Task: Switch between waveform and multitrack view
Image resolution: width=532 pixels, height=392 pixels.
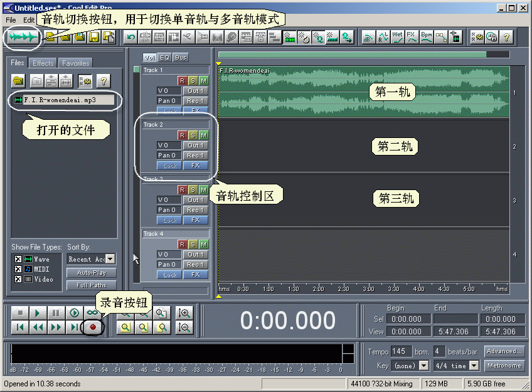Action: point(23,36)
